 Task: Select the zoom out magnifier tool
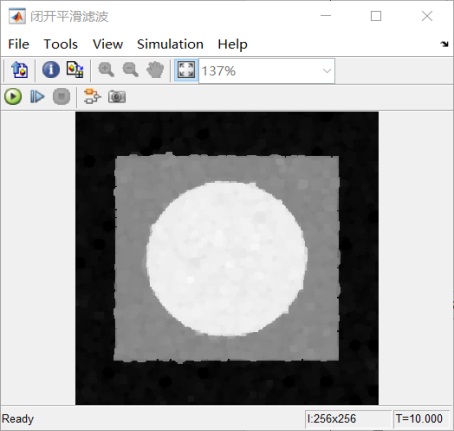point(130,70)
